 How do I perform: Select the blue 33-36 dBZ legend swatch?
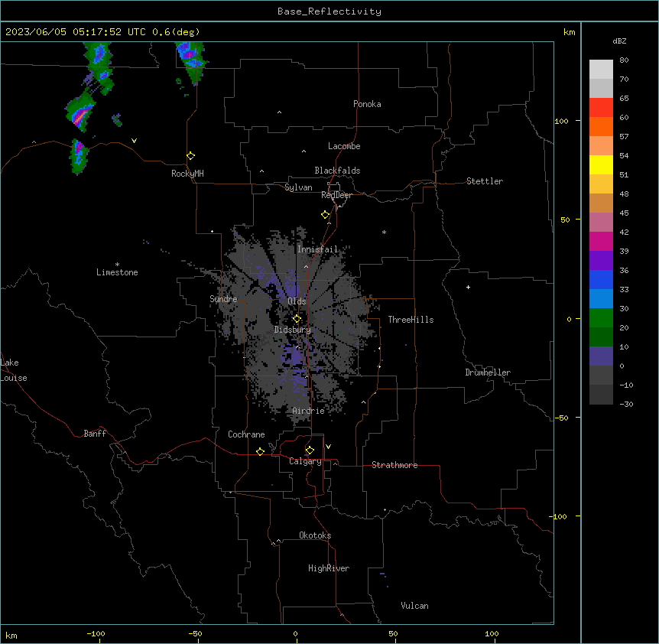[x=601, y=279]
